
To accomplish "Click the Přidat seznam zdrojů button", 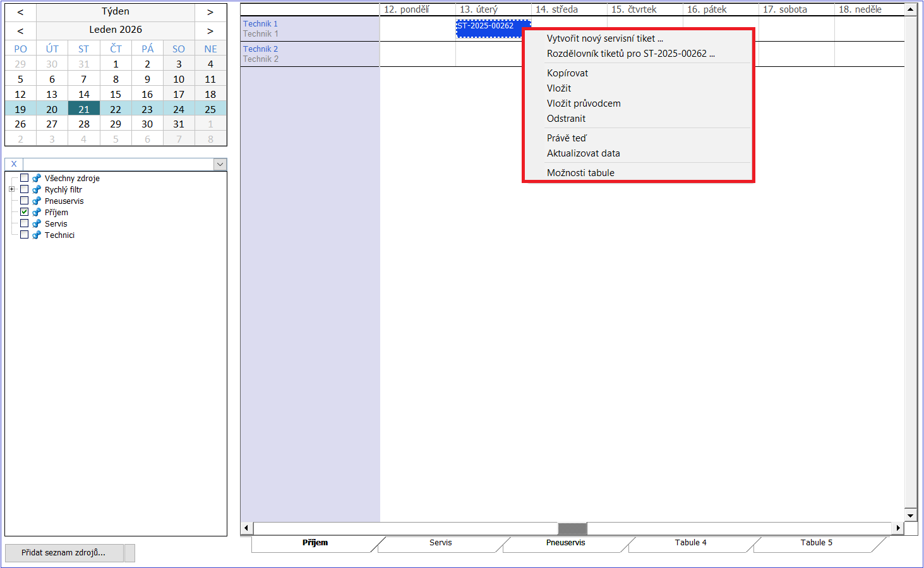I will pyautogui.click(x=64, y=553).
